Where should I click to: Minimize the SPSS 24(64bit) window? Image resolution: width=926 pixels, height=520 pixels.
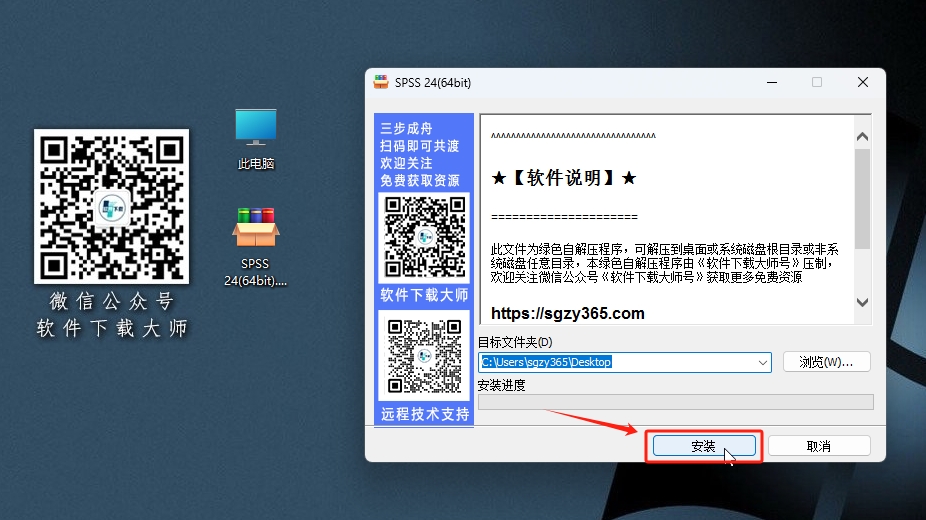772,82
